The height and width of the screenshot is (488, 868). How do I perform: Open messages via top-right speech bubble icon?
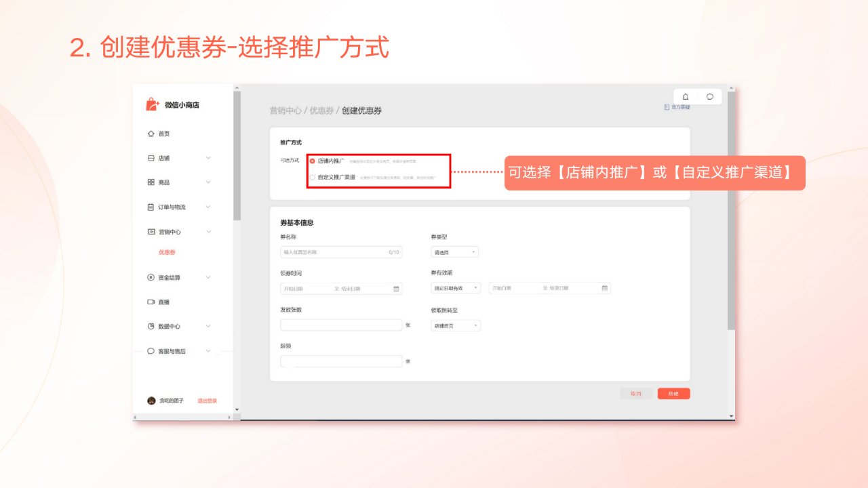click(x=710, y=96)
